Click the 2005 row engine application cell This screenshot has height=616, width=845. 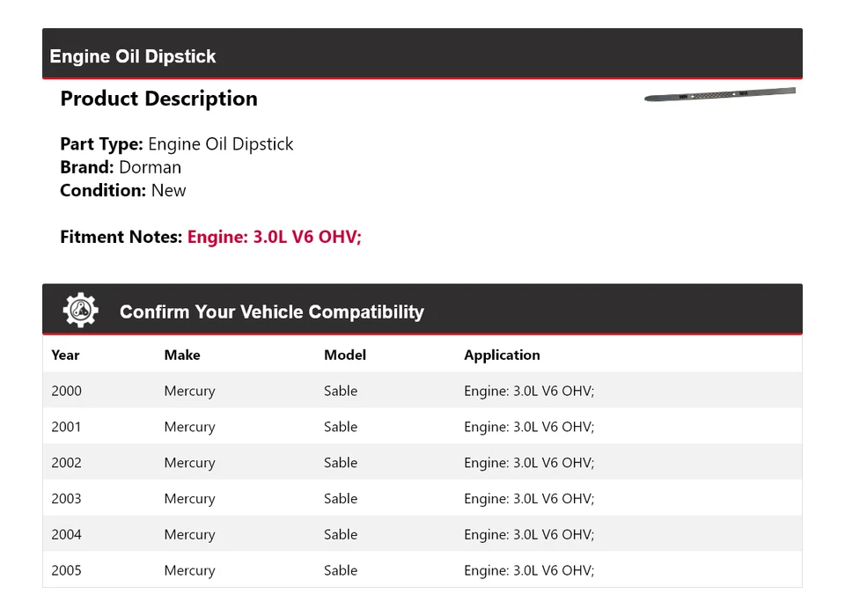pyautogui.click(x=529, y=570)
